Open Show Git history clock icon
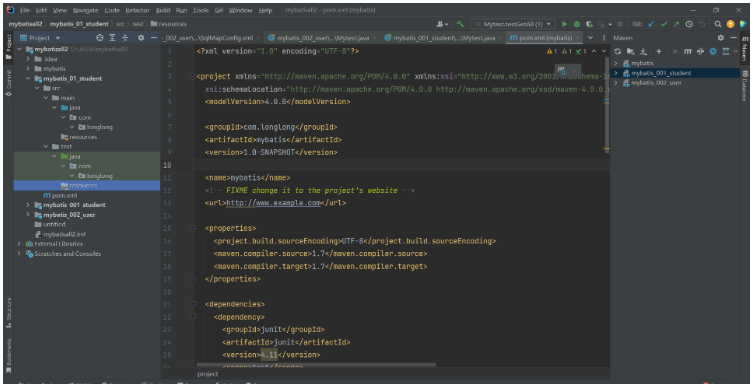Screen dimensions: 756x384 pos(689,24)
